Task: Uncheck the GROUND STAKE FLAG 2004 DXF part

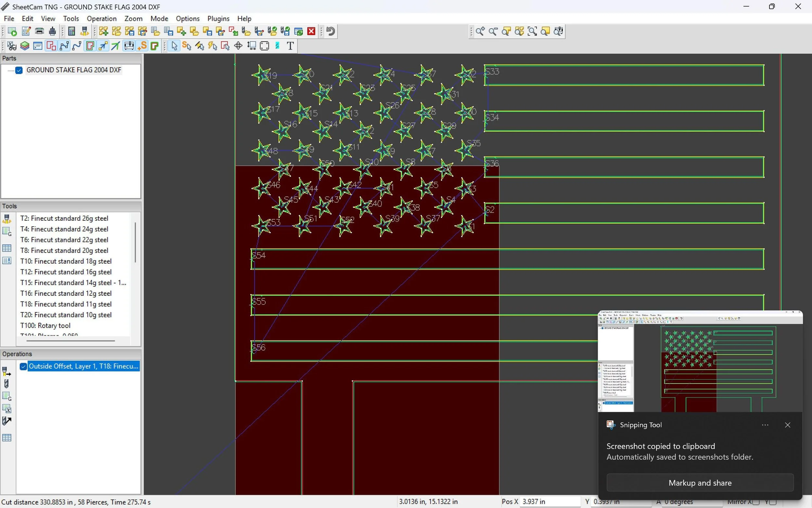Action: (19, 70)
